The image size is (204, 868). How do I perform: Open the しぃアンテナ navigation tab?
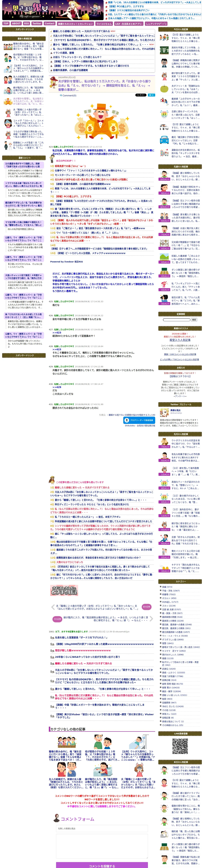(x=156, y=24)
